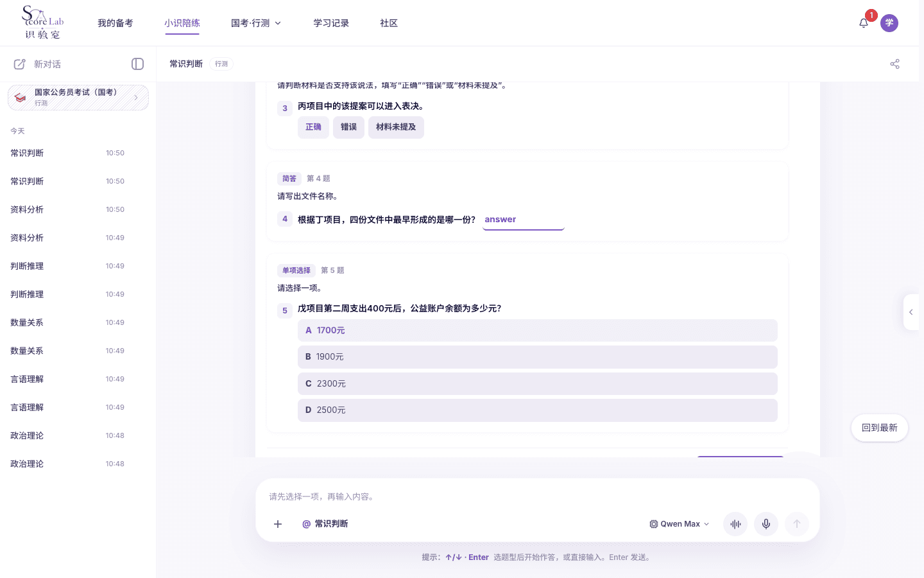This screenshot has width=924, height=578.
Task: Click the new chat compose icon
Action: (20, 64)
